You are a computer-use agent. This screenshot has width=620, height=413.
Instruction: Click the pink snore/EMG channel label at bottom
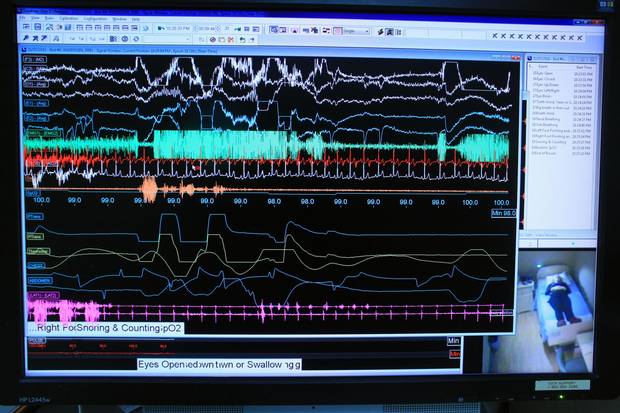[x=43, y=295]
